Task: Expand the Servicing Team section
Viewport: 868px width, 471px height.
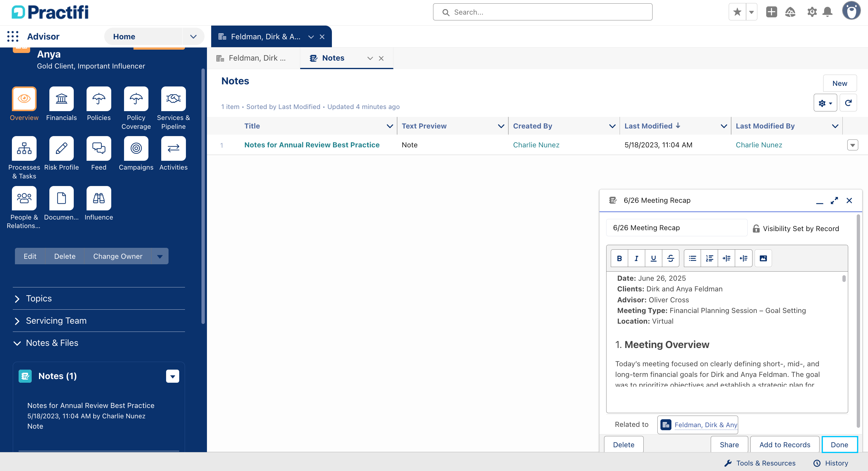Action: (x=99, y=321)
